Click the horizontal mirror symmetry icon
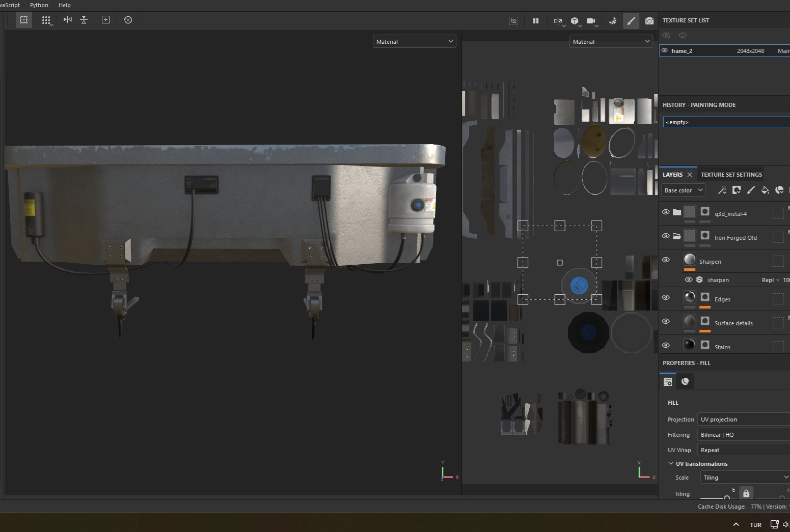The image size is (790, 532). coord(67,20)
